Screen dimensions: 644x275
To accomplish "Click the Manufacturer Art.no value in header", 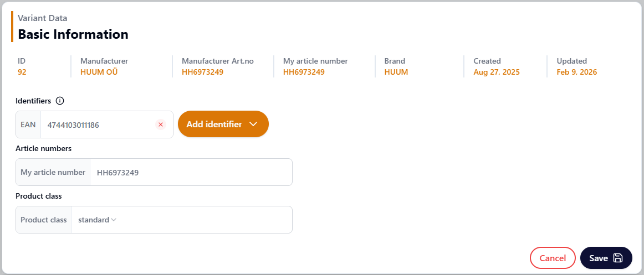I will click(202, 72).
